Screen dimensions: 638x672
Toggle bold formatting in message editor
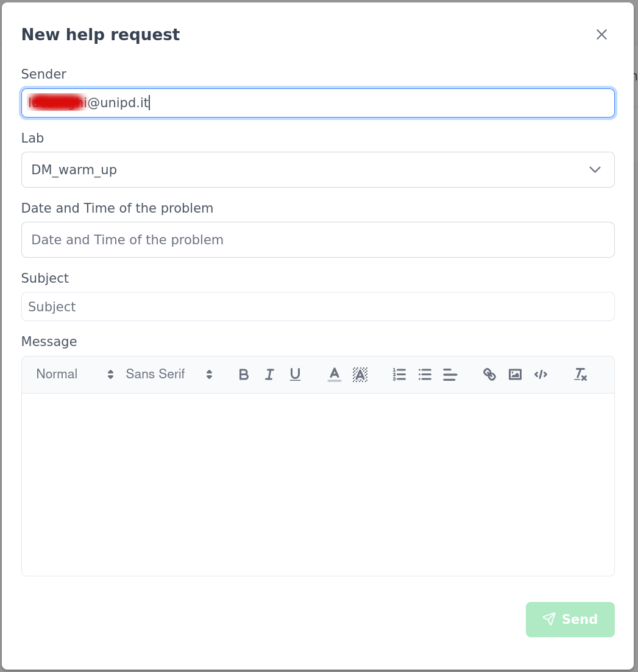point(244,375)
